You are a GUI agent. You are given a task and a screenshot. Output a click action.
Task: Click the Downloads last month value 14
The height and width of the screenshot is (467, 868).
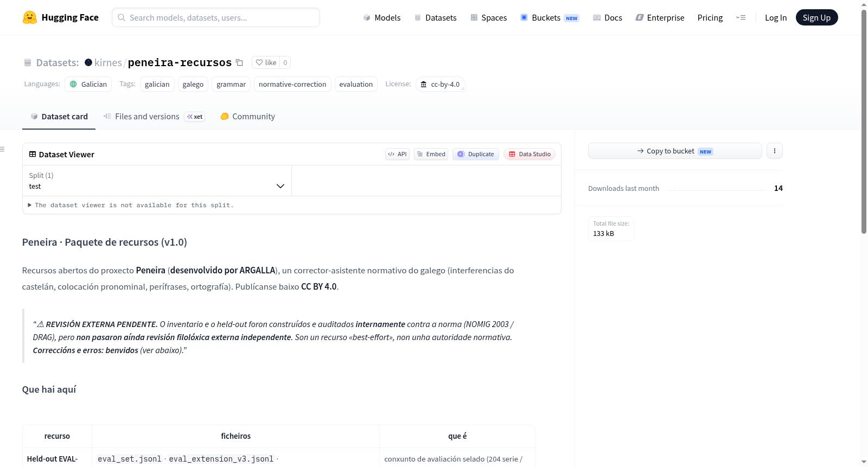point(778,188)
